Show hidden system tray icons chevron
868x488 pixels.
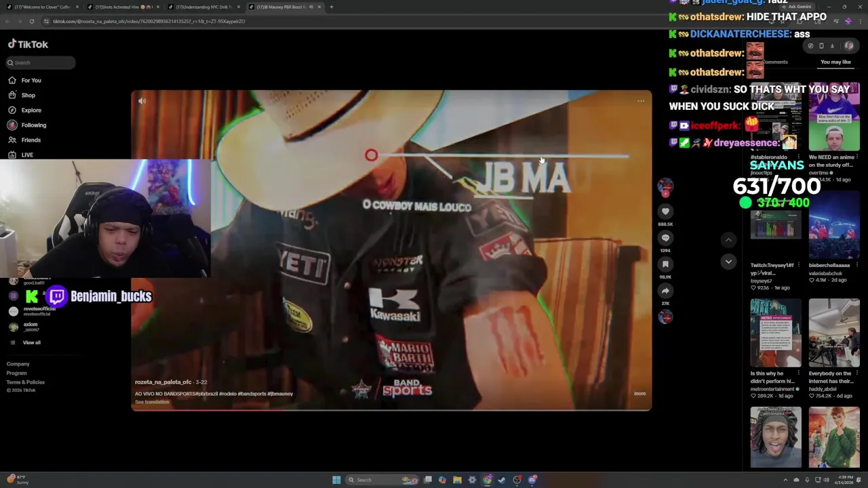pyautogui.click(x=786, y=480)
